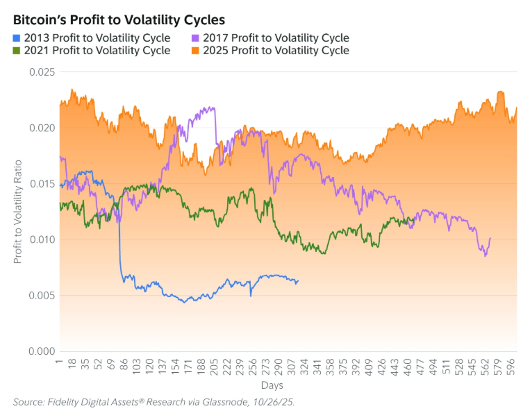Viewport: 530px width, 420px height.
Task: Click the 0.000 y-axis tick label
Action: click(x=42, y=352)
